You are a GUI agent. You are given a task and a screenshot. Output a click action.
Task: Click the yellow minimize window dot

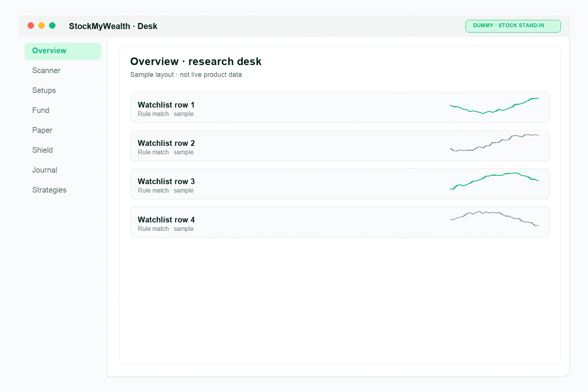point(42,26)
